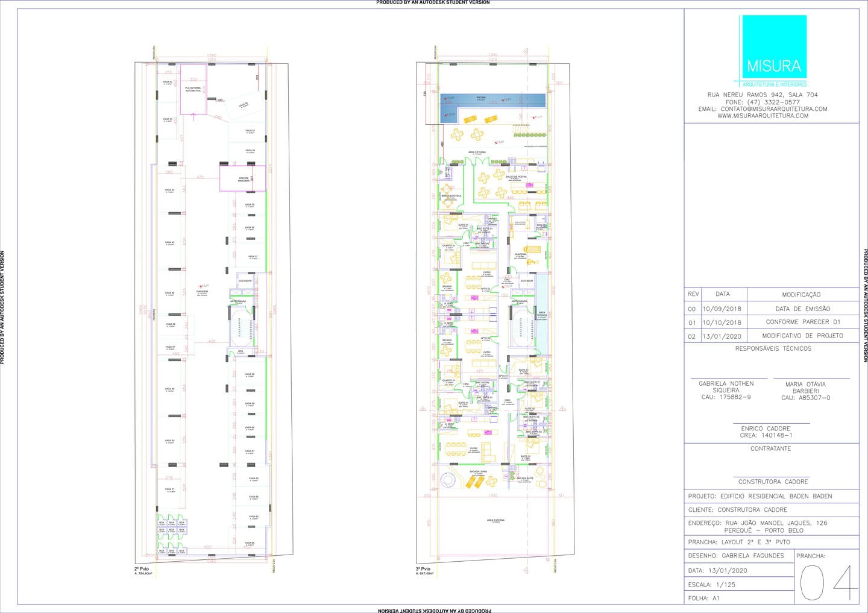Click the MODIFICAÇÃO column header
868x613 pixels.
point(801,295)
